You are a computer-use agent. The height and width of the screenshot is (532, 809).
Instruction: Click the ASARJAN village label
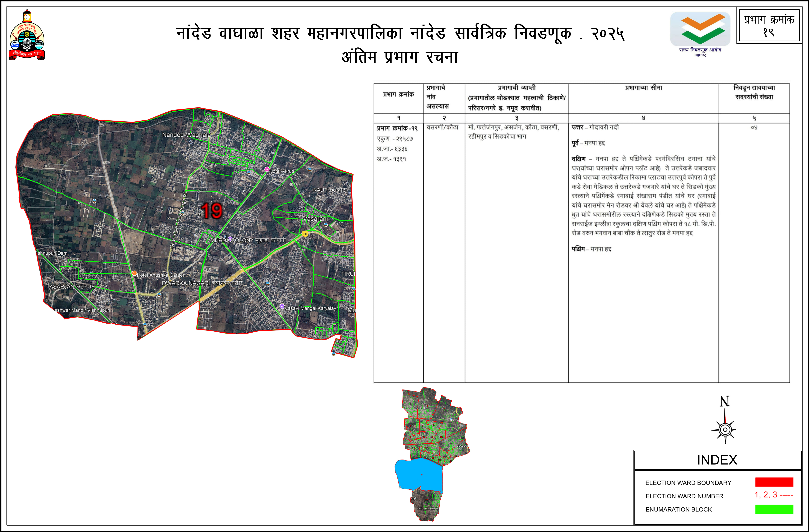click(x=62, y=287)
